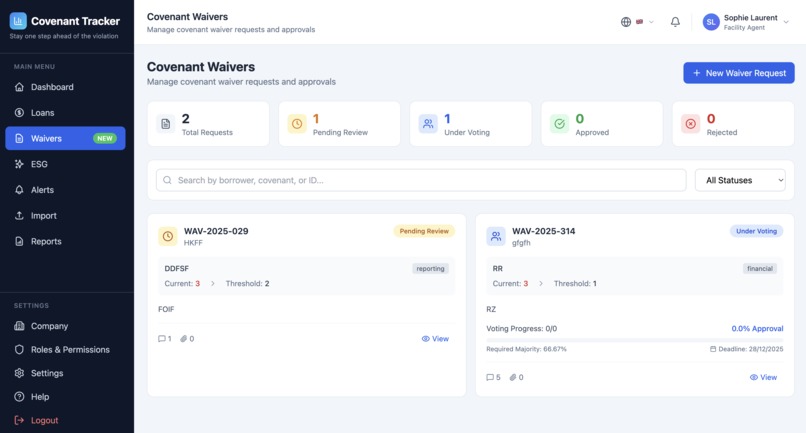
Task: Open Reports in the sidebar
Action: pyautogui.click(x=65, y=241)
